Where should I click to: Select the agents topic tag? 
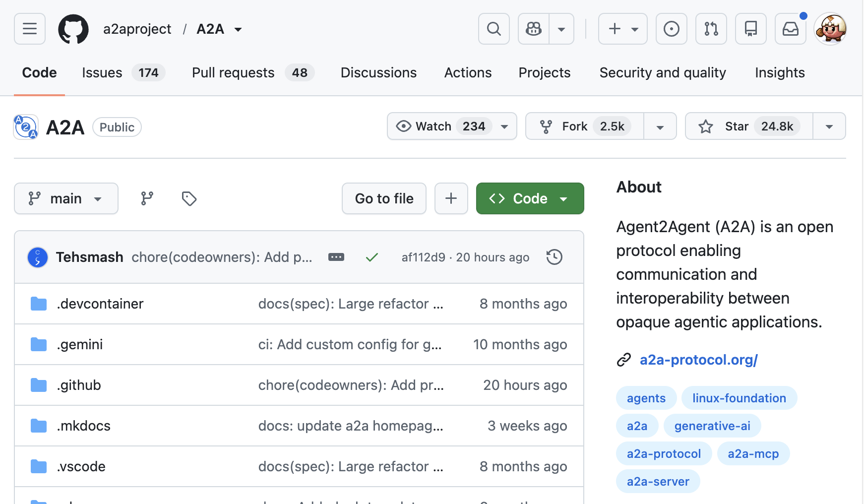(x=646, y=398)
